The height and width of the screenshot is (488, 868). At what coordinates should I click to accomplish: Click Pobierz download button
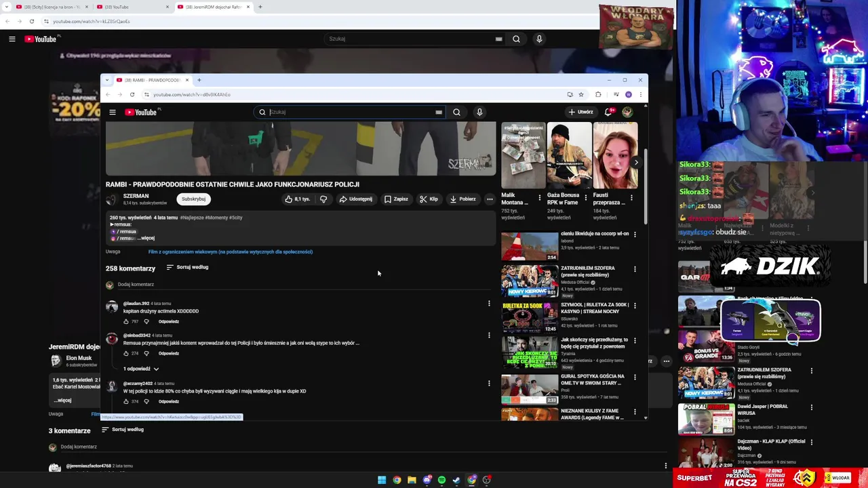coord(462,199)
